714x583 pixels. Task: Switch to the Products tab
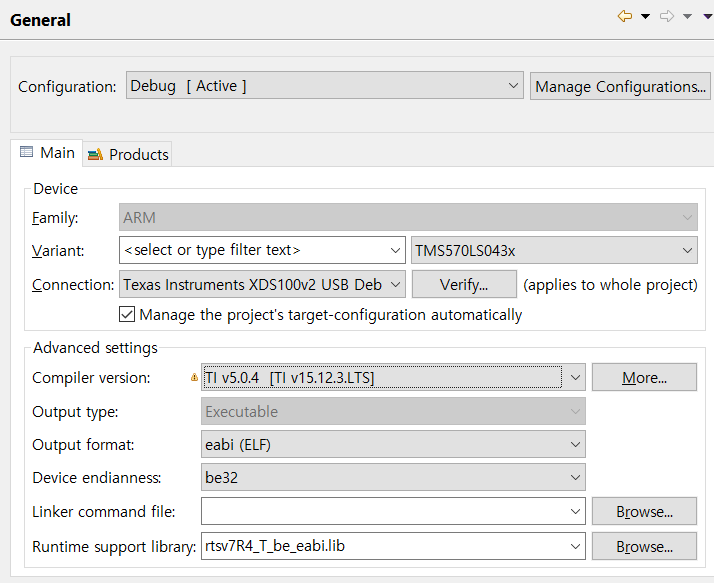(138, 154)
